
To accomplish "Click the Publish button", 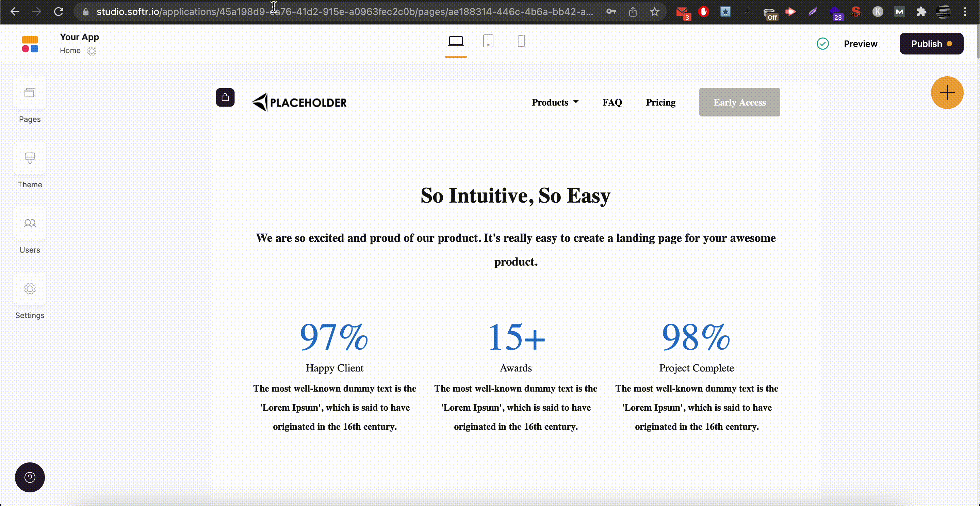I will pyautogui.click(x=931, y=44).
